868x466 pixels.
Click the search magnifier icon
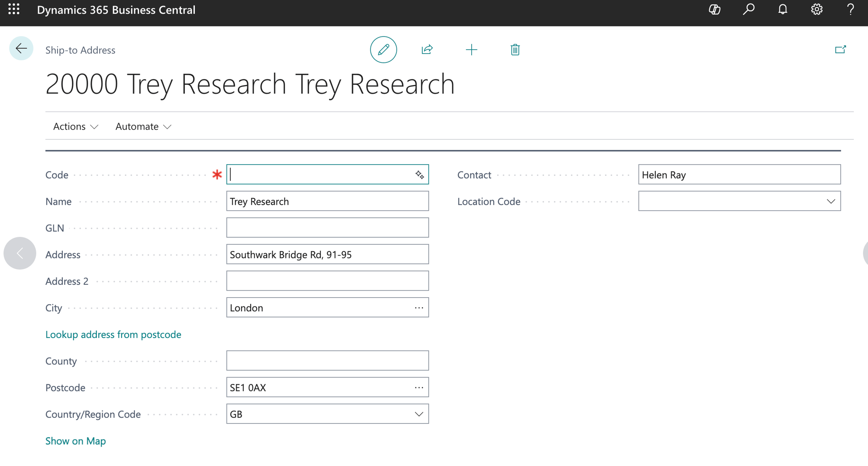[x=749, y=9]
